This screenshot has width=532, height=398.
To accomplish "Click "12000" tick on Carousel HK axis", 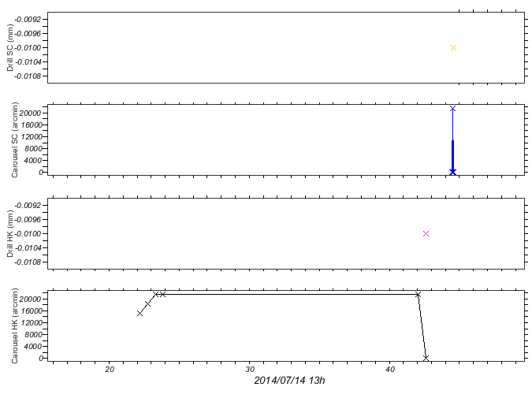I will pyautogui.click(x=31, y=322).
